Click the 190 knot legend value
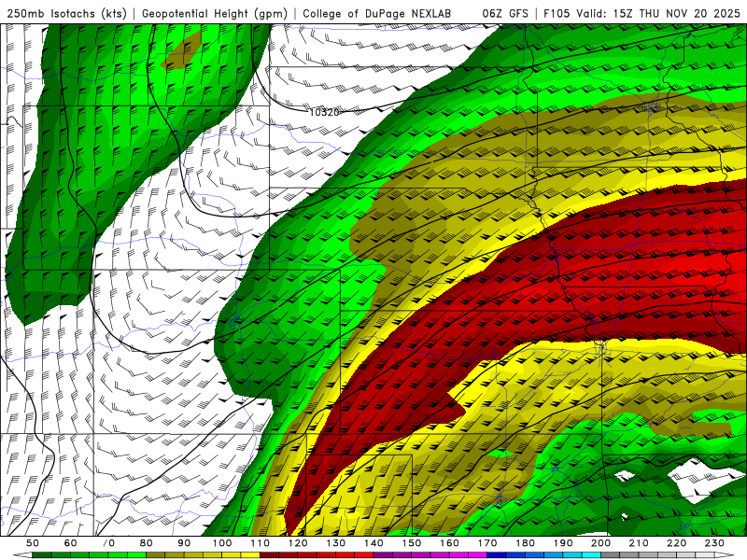 point(563,543)
